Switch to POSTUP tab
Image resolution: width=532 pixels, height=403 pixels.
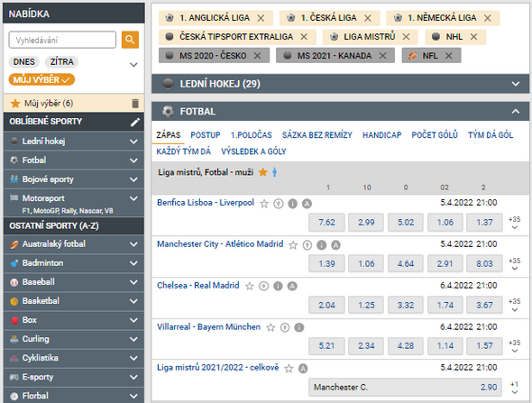click(206, 135)
